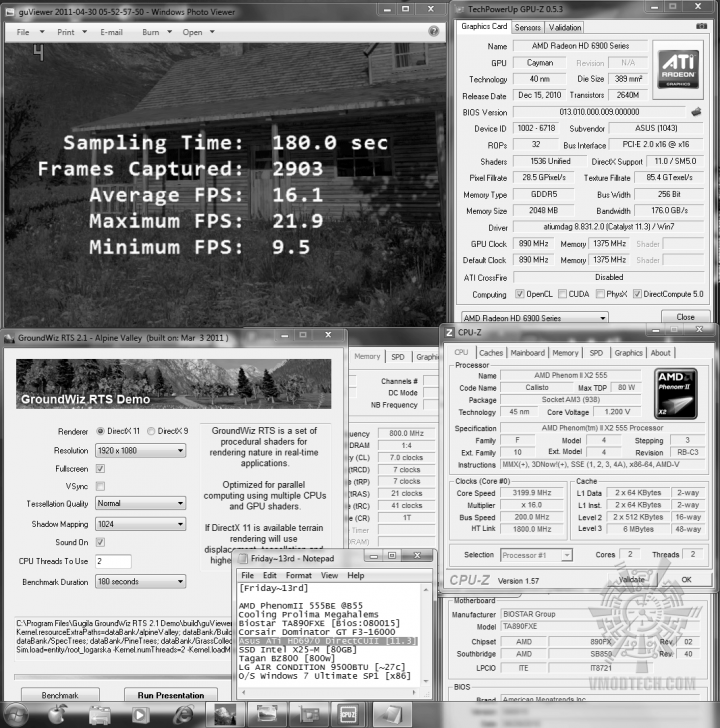Screen dimensions: 720x728
Task: Click AMD Phenom II logo in CPU-Z
Action: coord(676,394)
